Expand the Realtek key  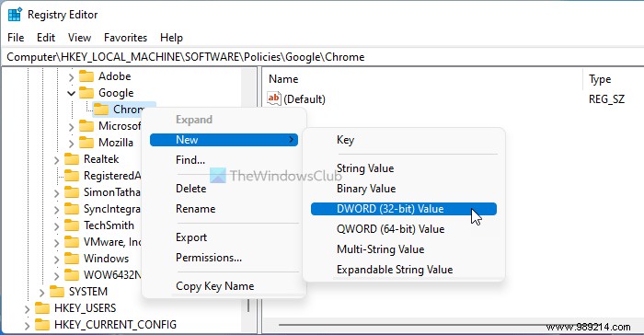pos(56,159)
